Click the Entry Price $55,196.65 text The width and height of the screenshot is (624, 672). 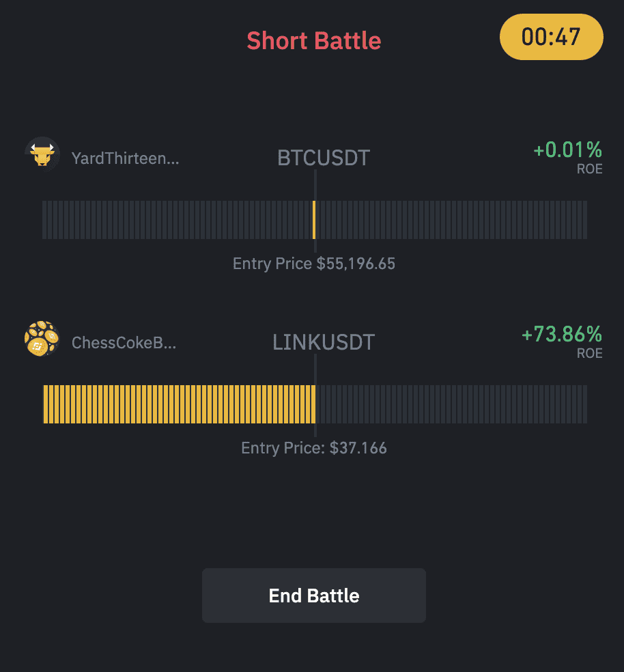314,264
